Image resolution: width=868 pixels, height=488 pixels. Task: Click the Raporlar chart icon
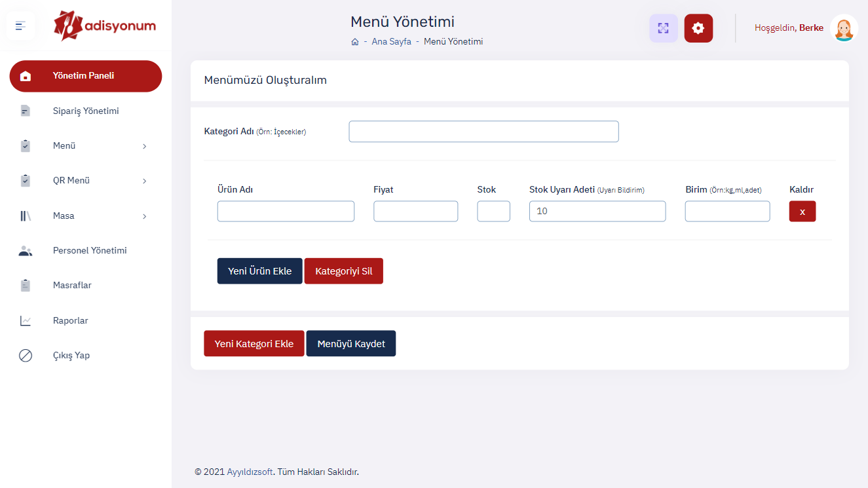(x=26, y=321)
